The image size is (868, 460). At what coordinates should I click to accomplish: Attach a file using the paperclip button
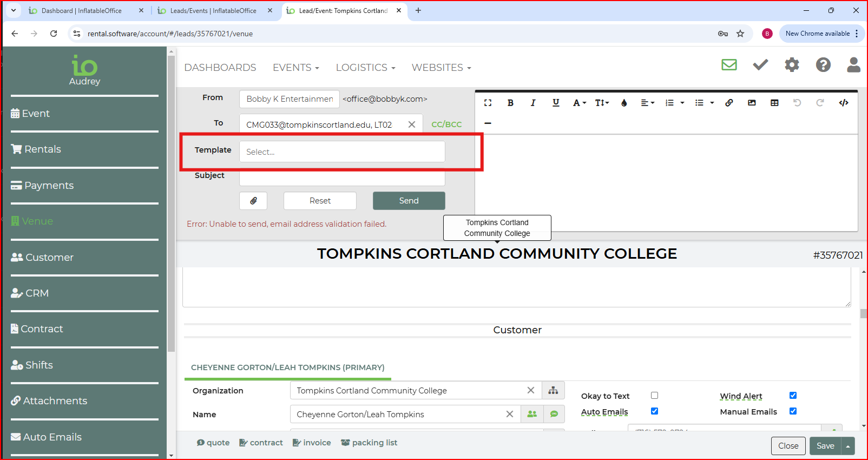tap(253, 201)
